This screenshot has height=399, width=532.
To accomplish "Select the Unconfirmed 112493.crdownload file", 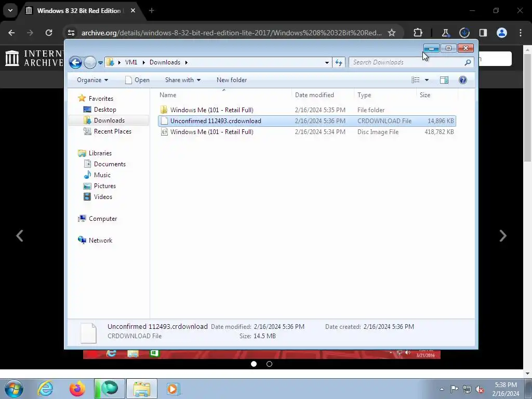I will tap(307, 121).
